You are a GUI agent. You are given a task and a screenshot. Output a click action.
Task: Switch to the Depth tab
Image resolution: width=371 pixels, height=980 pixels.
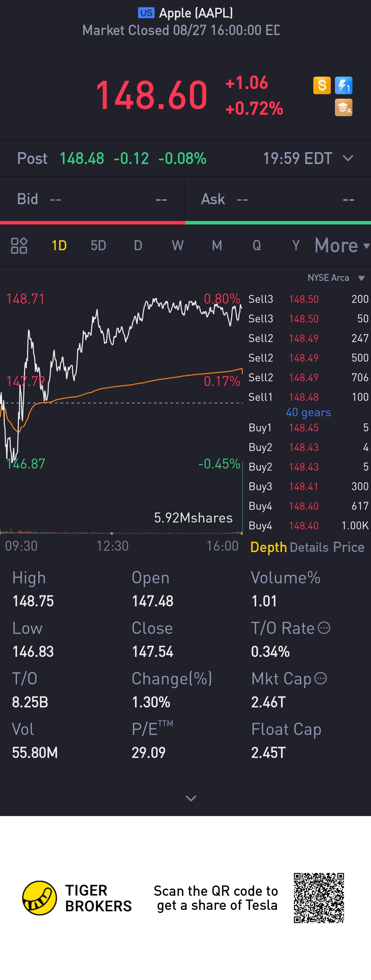coord(268,547)
